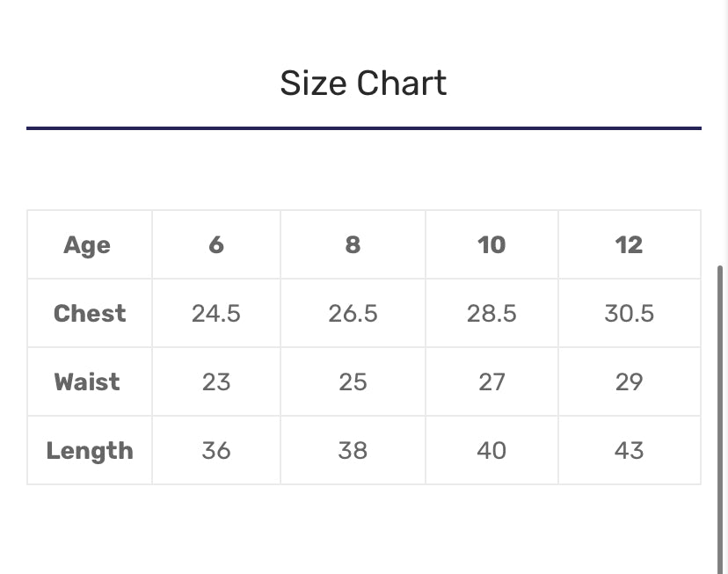Click the length value 43

point(629,451)
